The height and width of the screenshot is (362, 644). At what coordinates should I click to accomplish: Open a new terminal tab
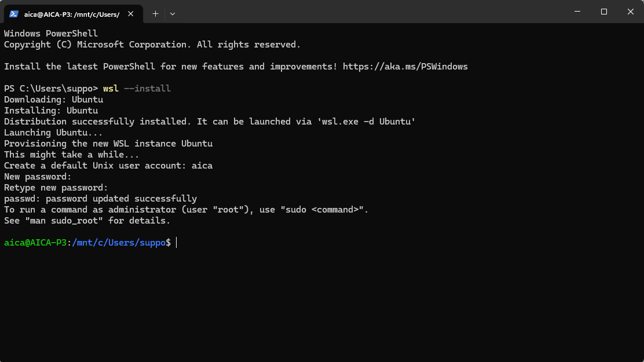tap(155, 13)
